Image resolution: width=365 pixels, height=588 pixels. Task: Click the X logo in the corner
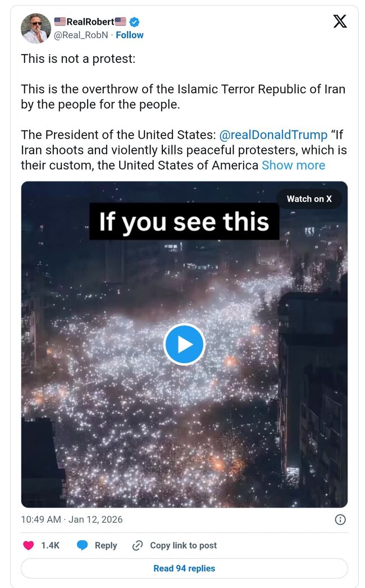(x=340, y=21)
